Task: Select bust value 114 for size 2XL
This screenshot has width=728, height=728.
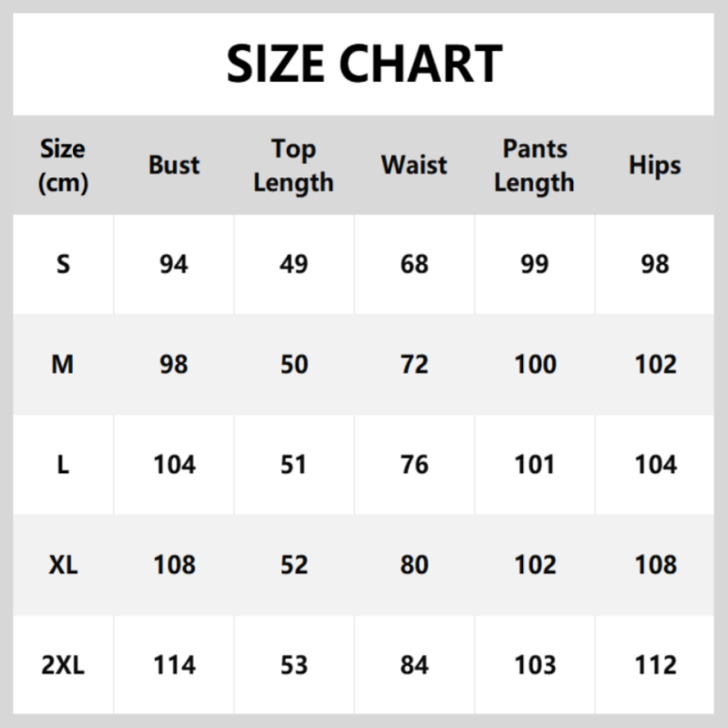Action: tap(174, 665)
